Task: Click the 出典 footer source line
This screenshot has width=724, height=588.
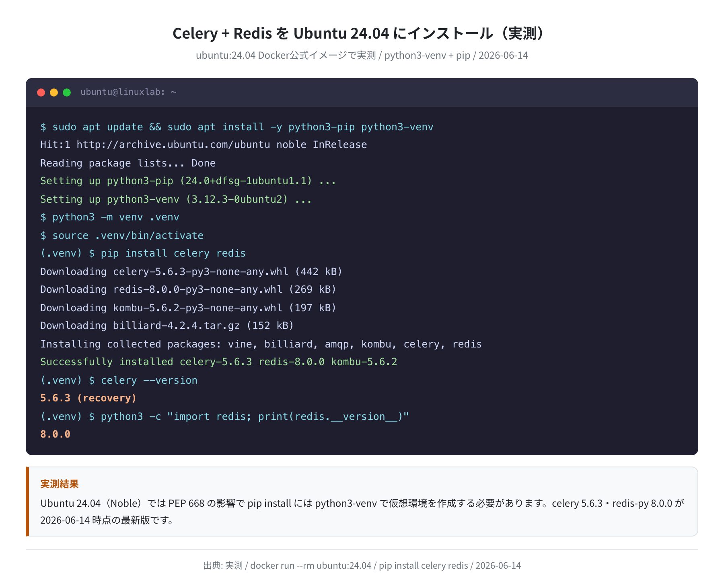Action: coord(362,565)
